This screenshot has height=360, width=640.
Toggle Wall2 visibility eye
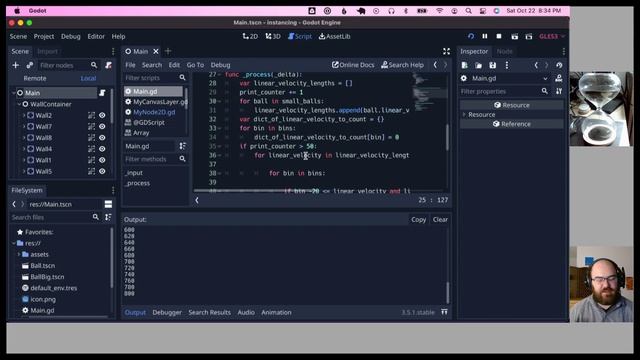(x=102, y=116)
